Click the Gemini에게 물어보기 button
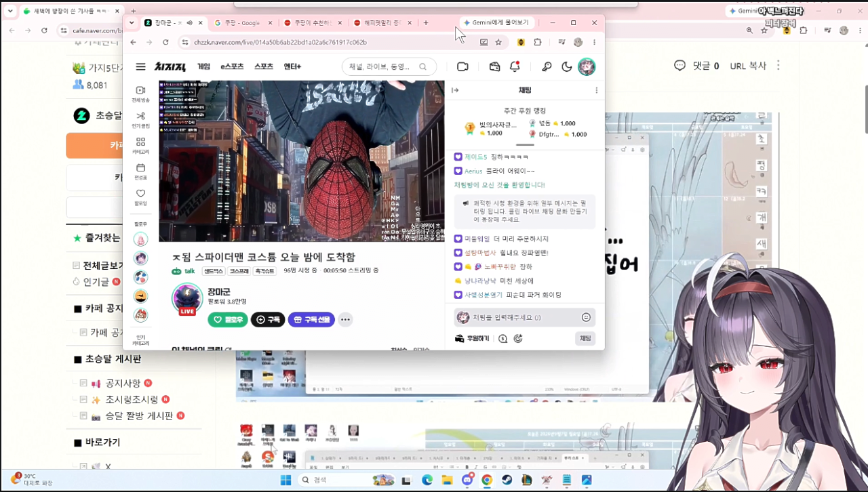868x492 pixels. (497, 22)
